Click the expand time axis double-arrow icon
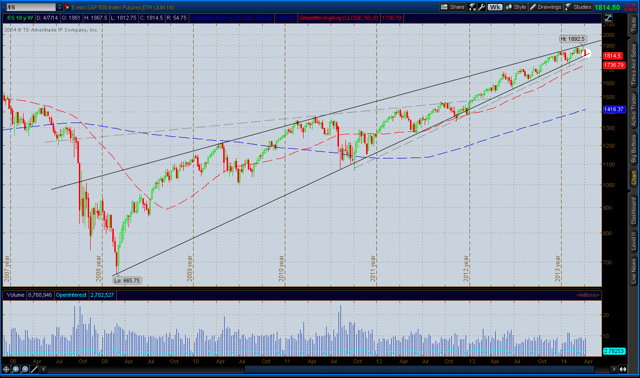Image resolution: width=640 pixels, height=378 pixels. pyautogui.click(x=623, y=369)
